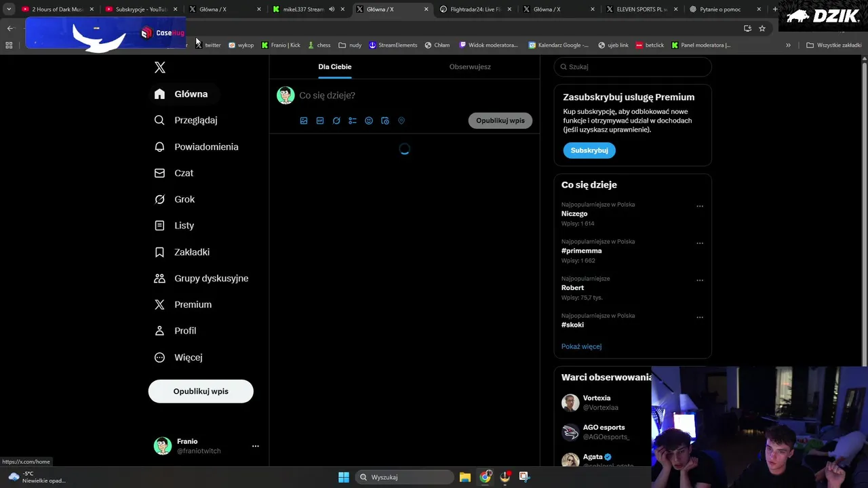Switch to Subskrypcje - YouTube browser tab
Viewport: 868px width, 488px height.
[x=141, y=9]
